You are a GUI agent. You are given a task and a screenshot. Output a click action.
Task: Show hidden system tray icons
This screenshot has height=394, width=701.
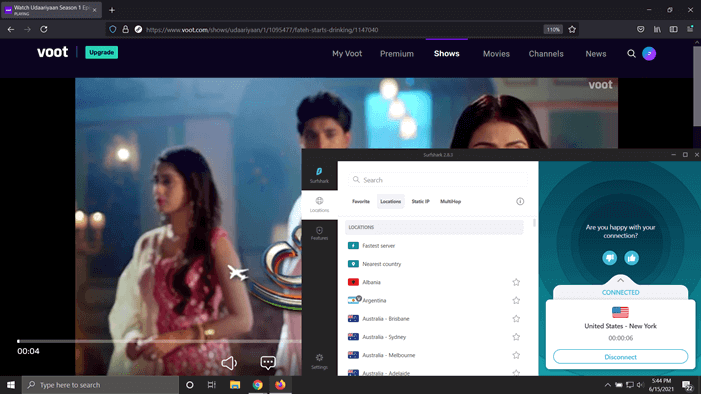pyautogui.click(x=608, y=385)
